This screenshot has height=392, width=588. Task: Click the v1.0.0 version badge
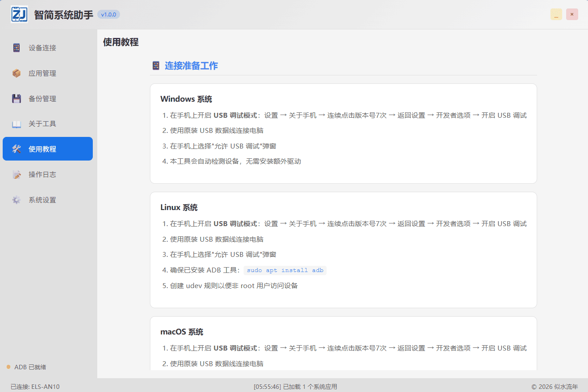(x=108, y=15)
